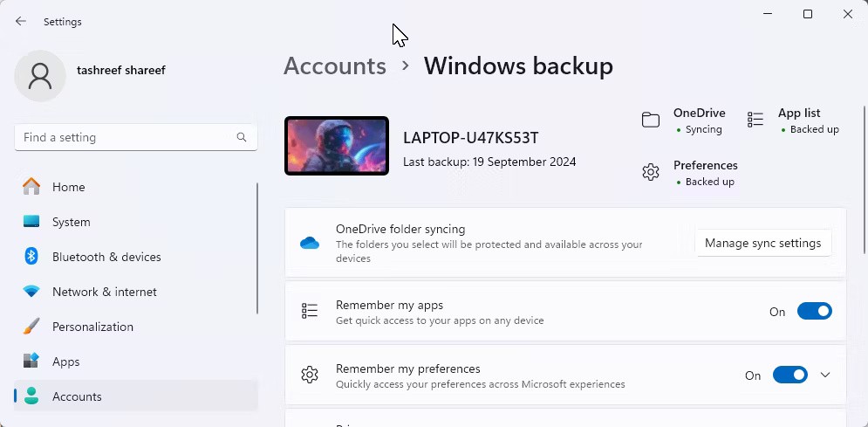The width and height of the screenshot is (868, 427).
Task: Click the user profile avatar
Action: point(40,75)
